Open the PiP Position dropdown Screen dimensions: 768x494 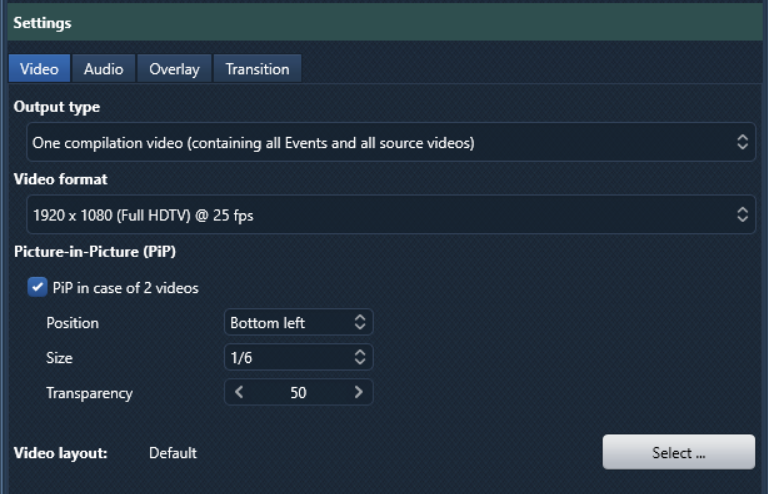tap(298, 322)
